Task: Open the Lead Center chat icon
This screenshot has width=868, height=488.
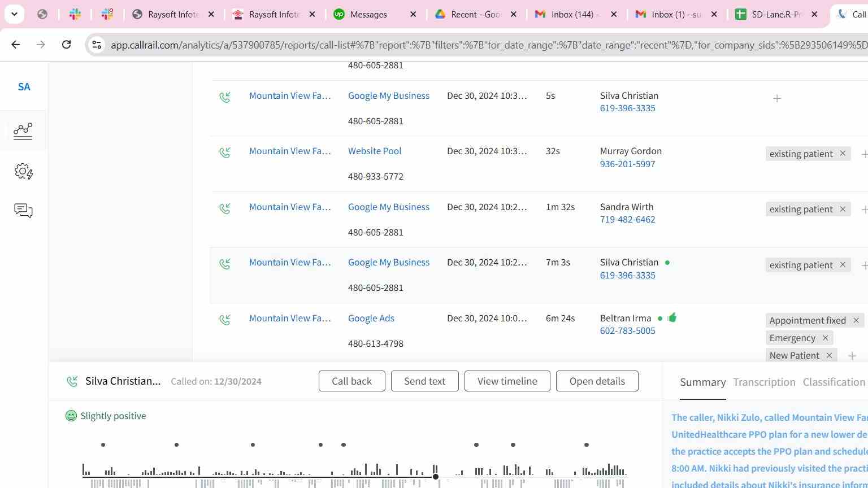Action: tap(23, 211)
